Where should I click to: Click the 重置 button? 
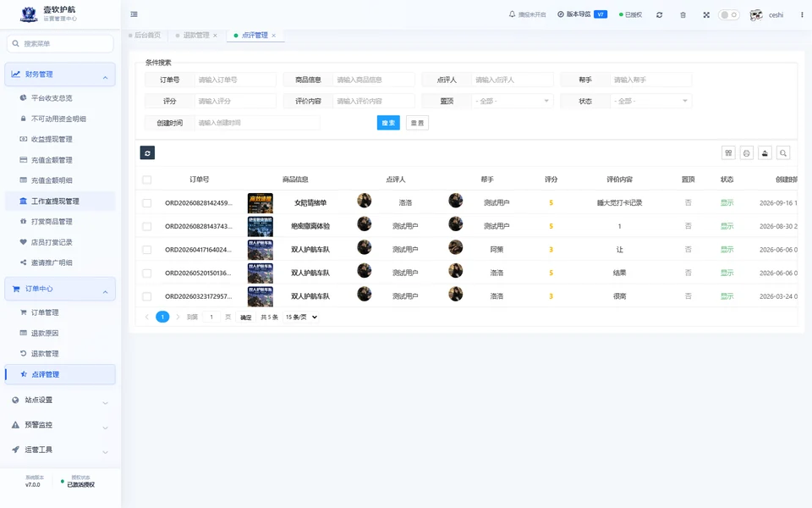[x=417, y=123]
